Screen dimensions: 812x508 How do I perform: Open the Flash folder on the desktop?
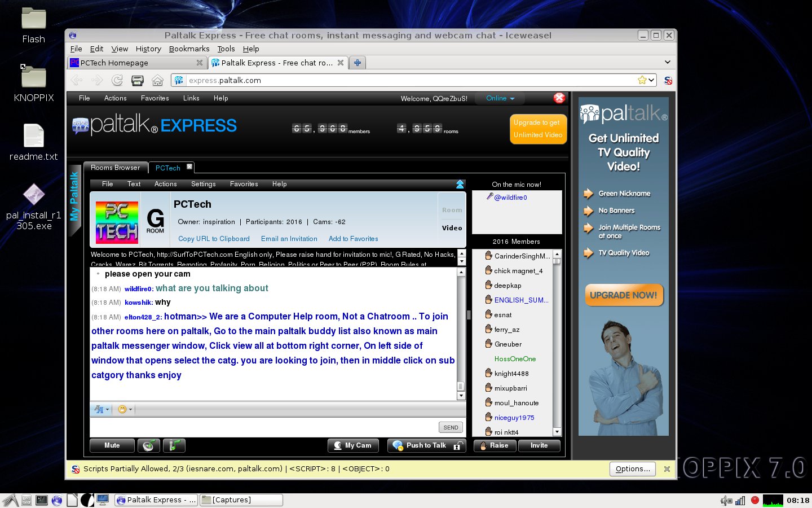(x=34, y=26)
